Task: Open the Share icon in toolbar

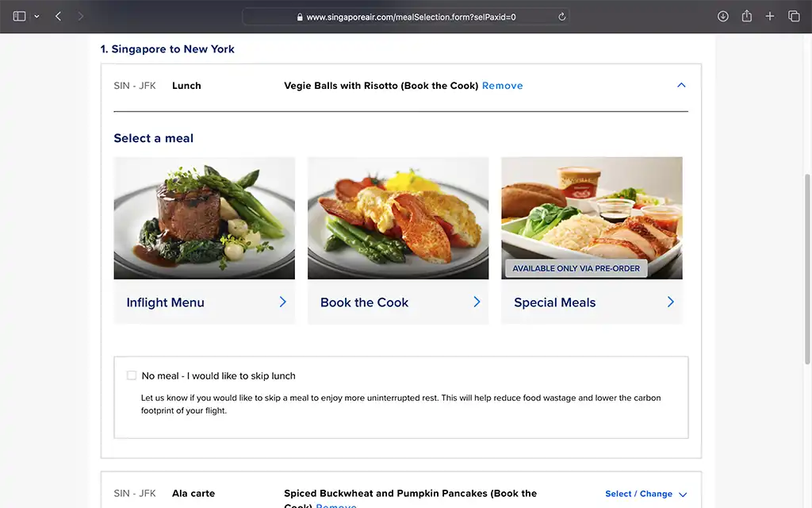Action: point(746,16)
